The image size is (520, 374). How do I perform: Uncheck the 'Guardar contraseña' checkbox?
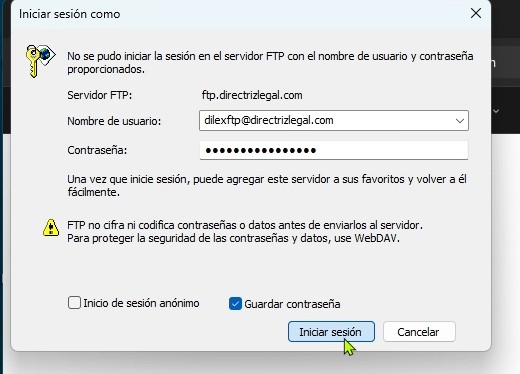click(235, 304)
